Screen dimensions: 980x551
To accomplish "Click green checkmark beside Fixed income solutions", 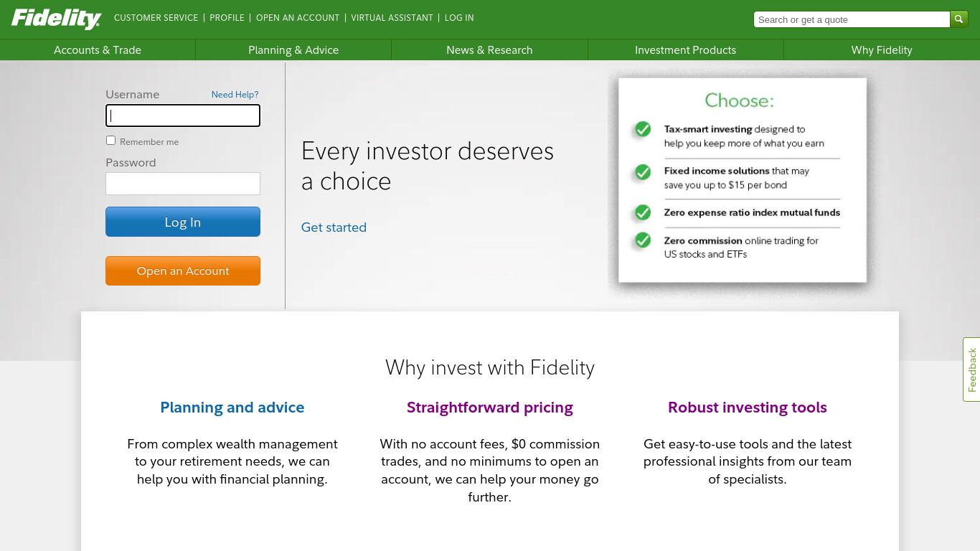I will point(643,172).
